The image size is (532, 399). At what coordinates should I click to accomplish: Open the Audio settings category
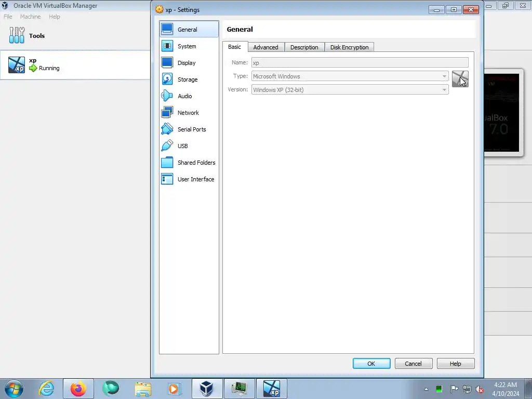click(x=189, y=96)
